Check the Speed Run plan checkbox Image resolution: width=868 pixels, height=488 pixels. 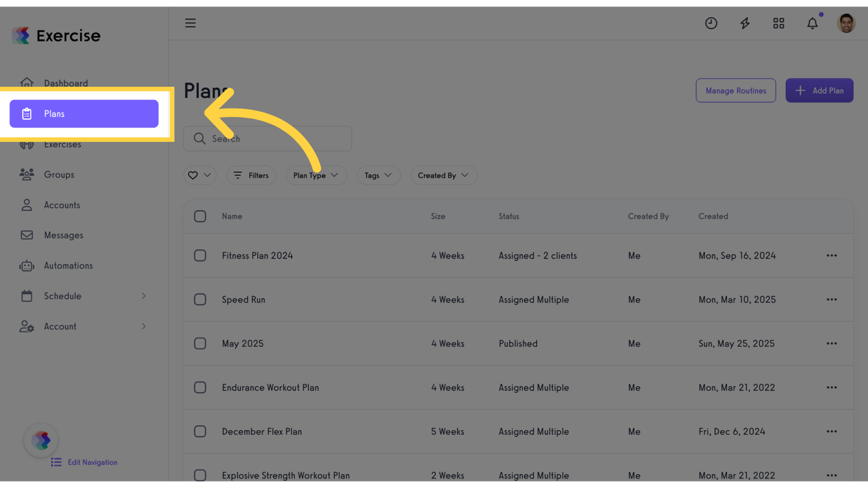pos(200,299)
